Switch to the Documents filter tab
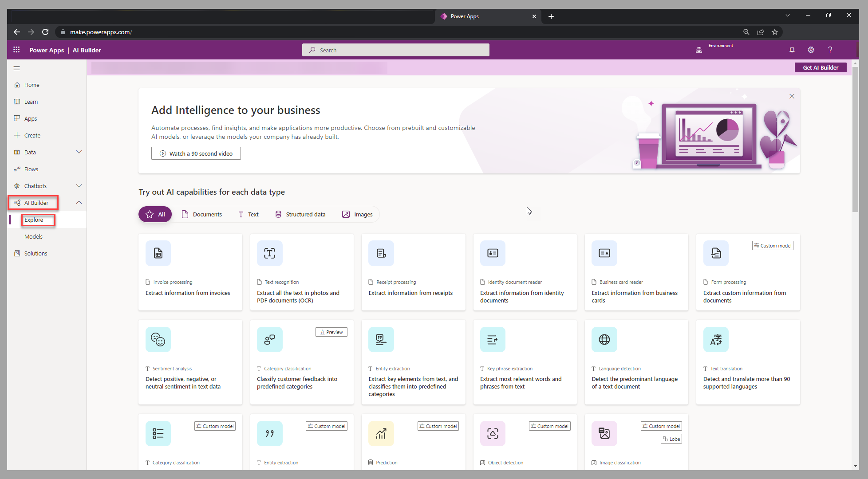This screenshot has width=868, height=479. coord(202,214)
